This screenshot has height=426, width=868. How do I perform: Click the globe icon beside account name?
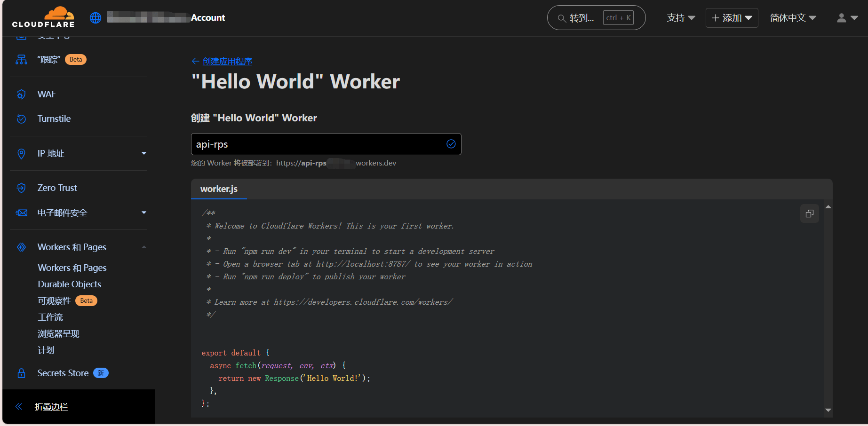[96, 18]
